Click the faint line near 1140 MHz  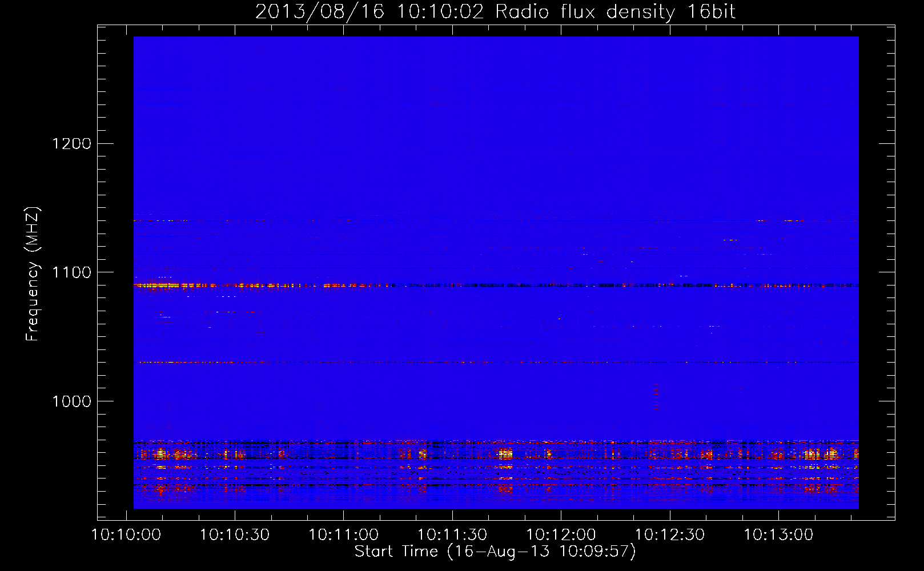[496, 220]
